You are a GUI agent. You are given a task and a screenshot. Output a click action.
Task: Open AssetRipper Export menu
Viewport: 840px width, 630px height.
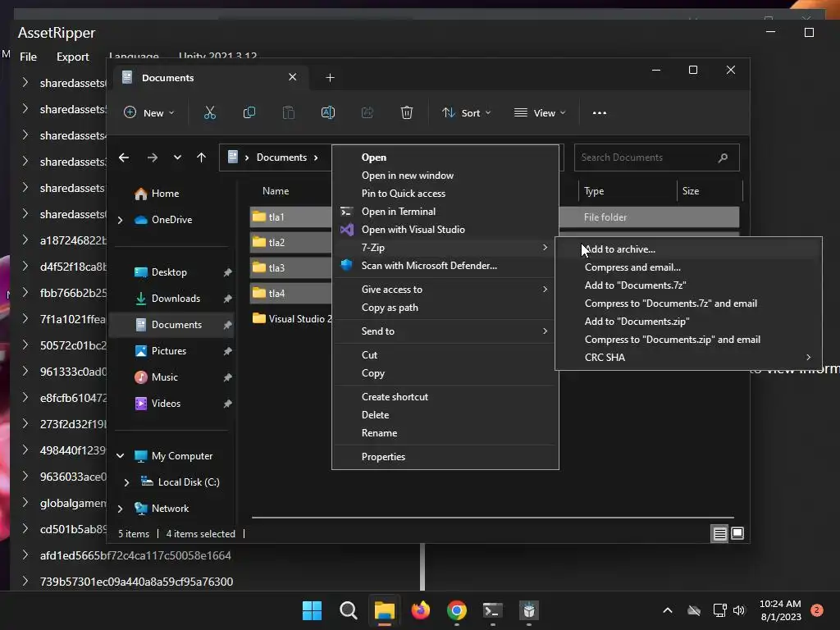[72, 57]
